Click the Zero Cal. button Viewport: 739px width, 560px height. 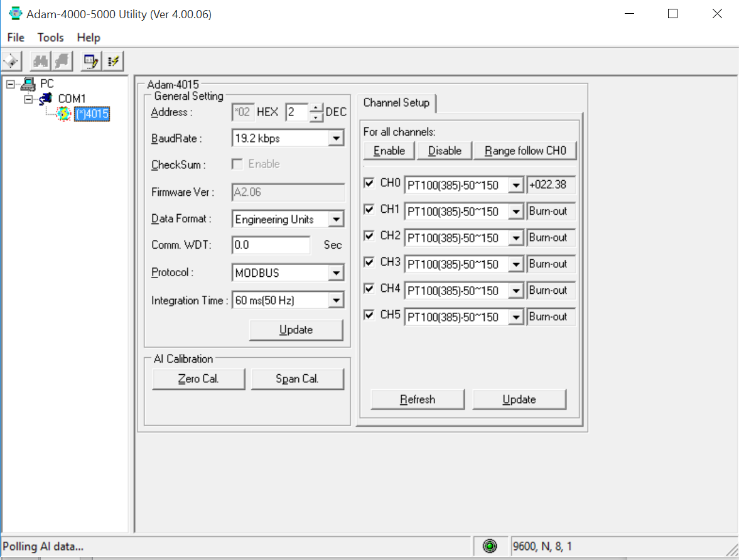(198, 379)
